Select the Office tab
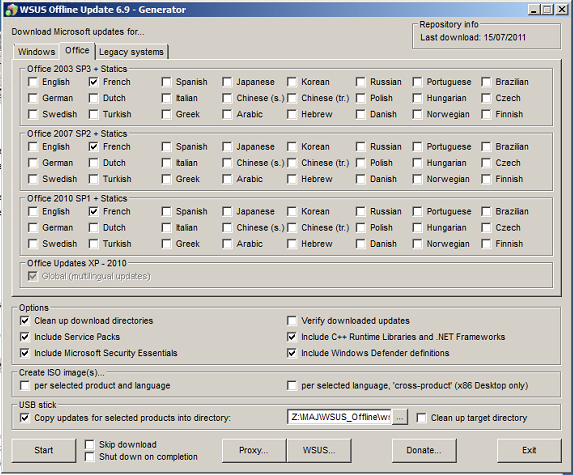The height and width of the screenshot is (475, 573). click(77, 50)
